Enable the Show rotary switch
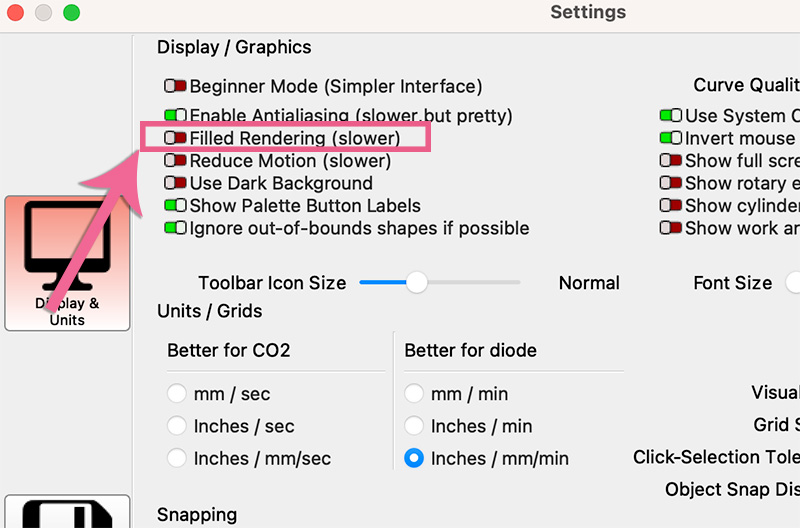The width and height of the screenshot is (800, 528). (x=671, y=183)
